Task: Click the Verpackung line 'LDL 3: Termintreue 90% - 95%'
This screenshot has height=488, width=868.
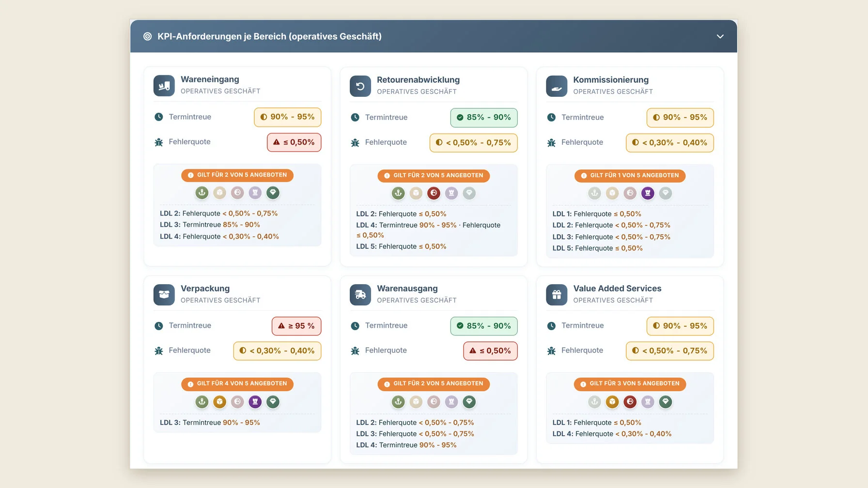Action: pos(210,423)
